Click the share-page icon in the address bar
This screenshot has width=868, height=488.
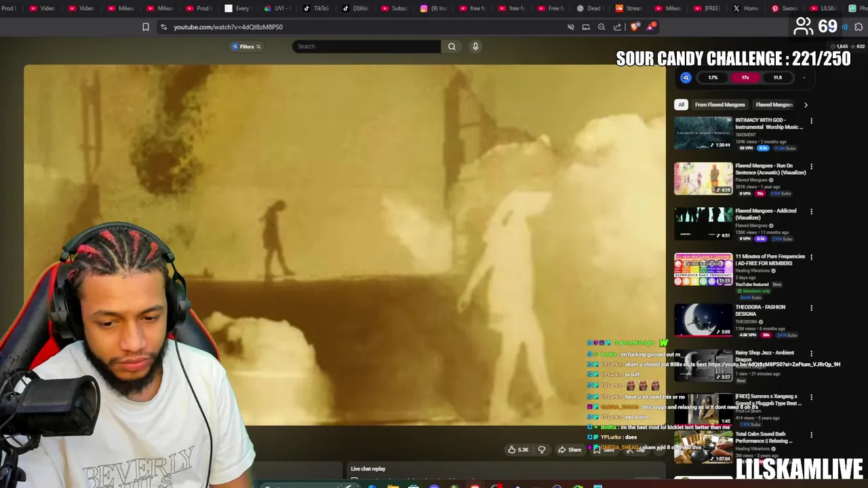(x=617, y=27)
